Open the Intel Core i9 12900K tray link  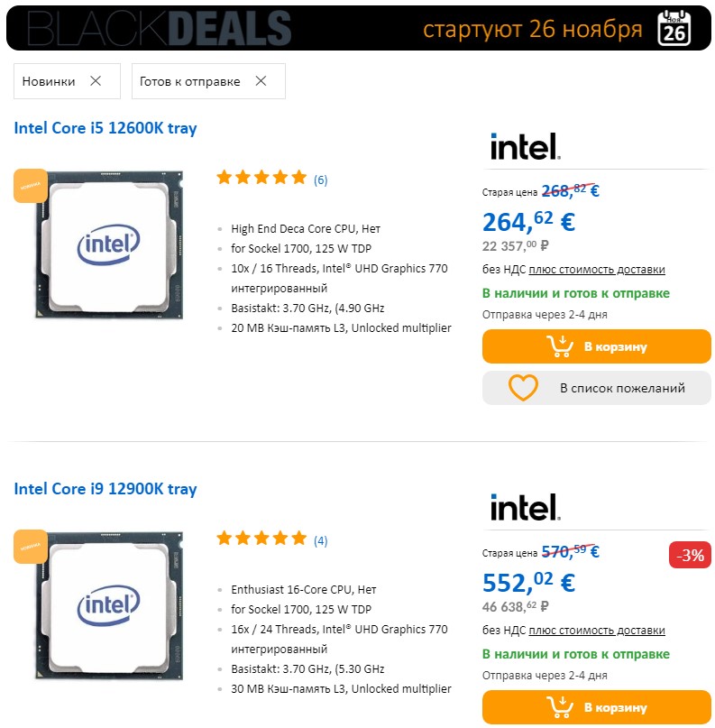pos(105,489)
